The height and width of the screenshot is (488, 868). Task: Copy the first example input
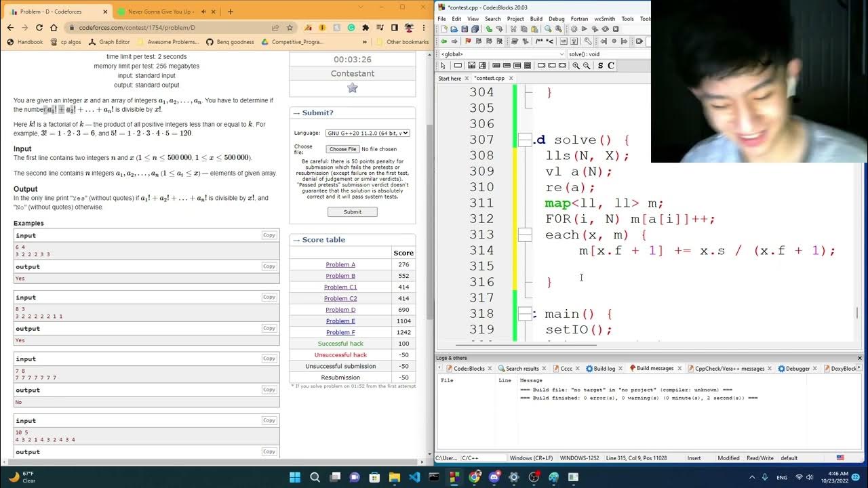click(269, 235)
